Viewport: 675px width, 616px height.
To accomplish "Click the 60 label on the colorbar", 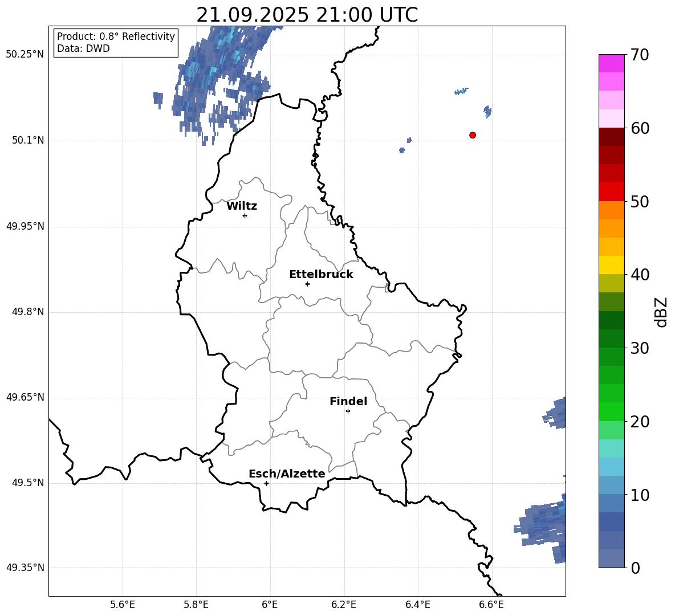I will click(x=640, y=128).
